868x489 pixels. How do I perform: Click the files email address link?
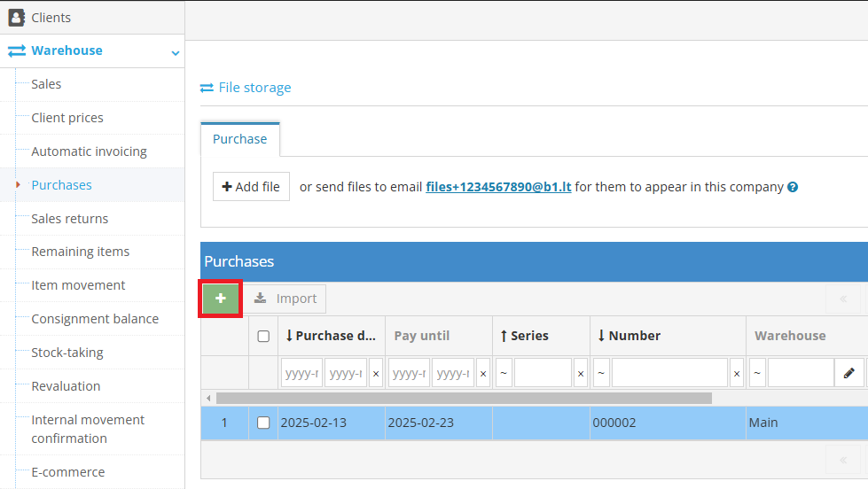[x=498, y=187]
